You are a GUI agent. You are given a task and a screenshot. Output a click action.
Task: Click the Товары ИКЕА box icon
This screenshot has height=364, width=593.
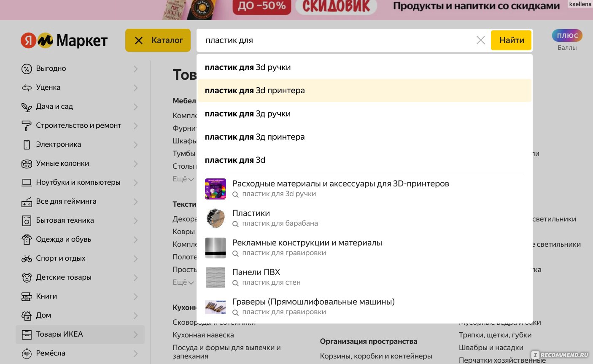tap(27, 334)
